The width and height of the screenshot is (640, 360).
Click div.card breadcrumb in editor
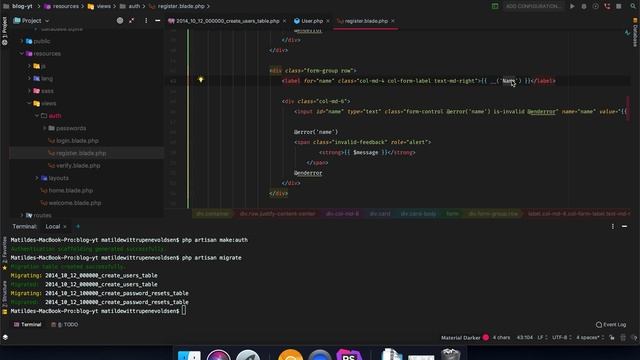coord(380,213)
